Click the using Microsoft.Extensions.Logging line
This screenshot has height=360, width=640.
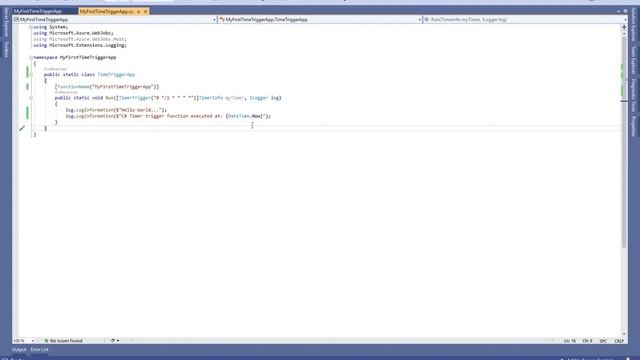point(80,45)
